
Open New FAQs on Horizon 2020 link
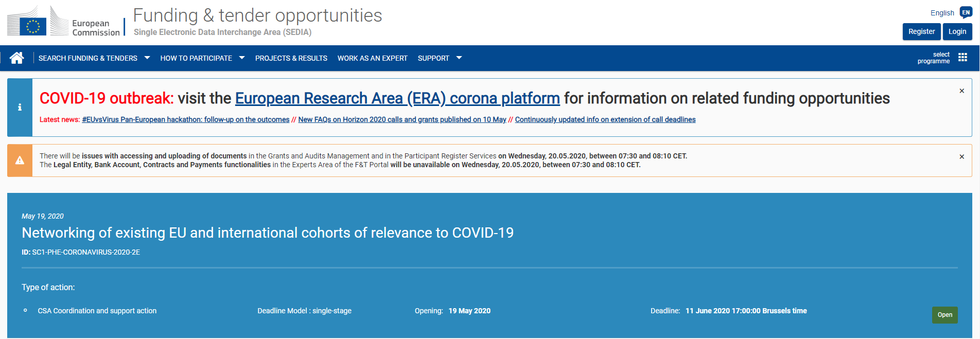click(x=402, y=120)
